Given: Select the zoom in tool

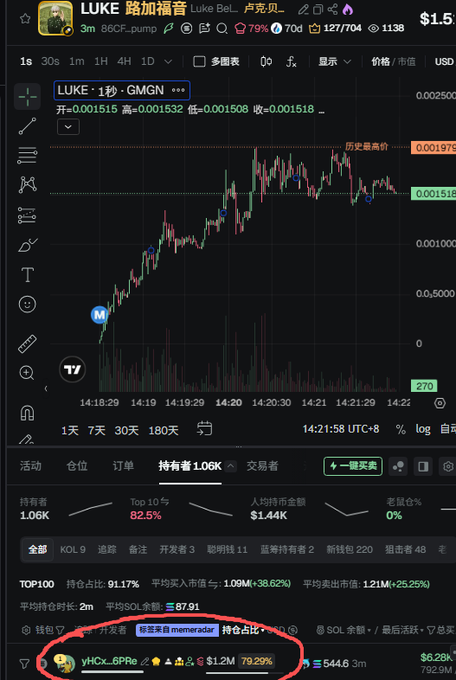Looking at the screenshot, I should [27, 373].
